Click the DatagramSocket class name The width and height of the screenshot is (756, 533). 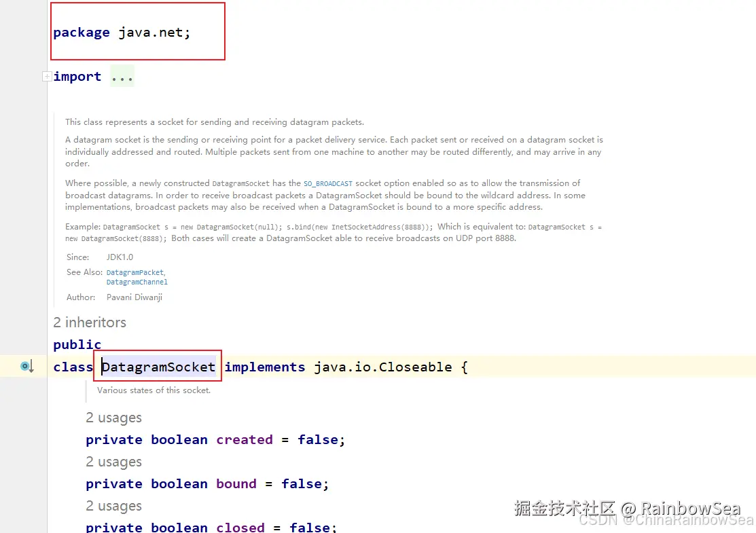159,367
